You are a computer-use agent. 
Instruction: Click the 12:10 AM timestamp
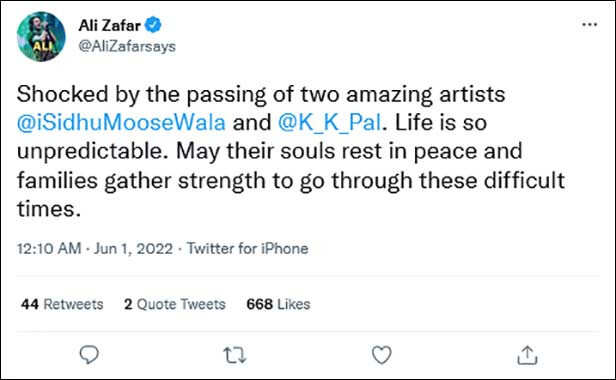[x=49, y=249]
